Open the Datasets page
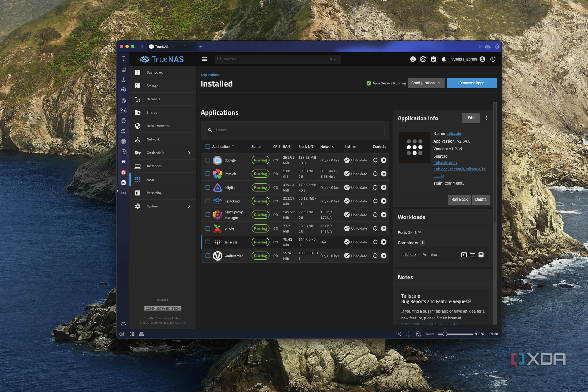Viewport: 588px width, 392px height. click(x=163, y=99)
